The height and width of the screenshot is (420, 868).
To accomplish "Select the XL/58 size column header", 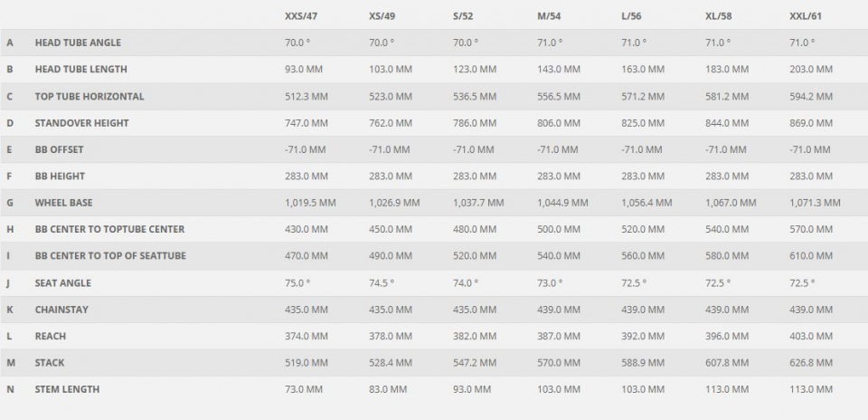I will (719, 16).
